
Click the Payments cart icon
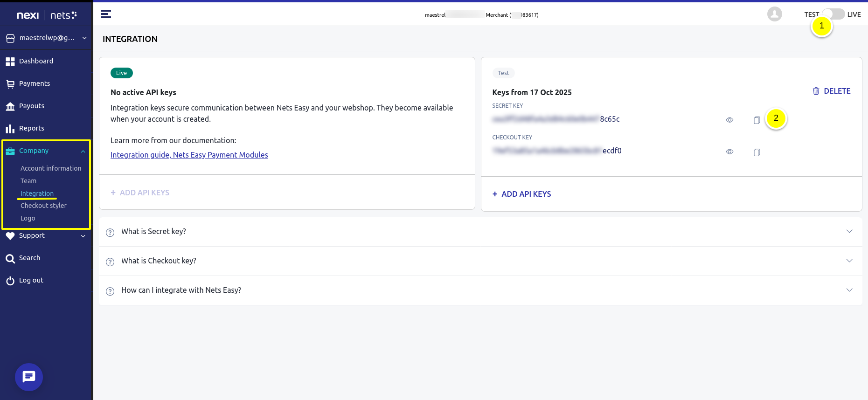10,84
